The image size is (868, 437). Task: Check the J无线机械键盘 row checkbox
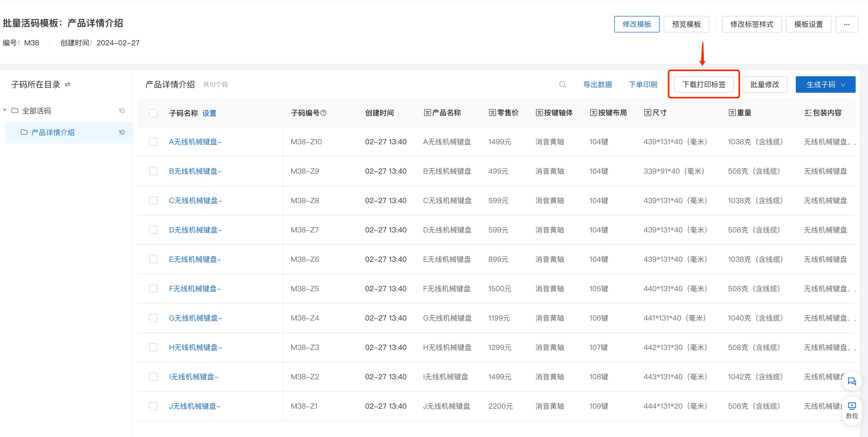[x=153, y=406]
